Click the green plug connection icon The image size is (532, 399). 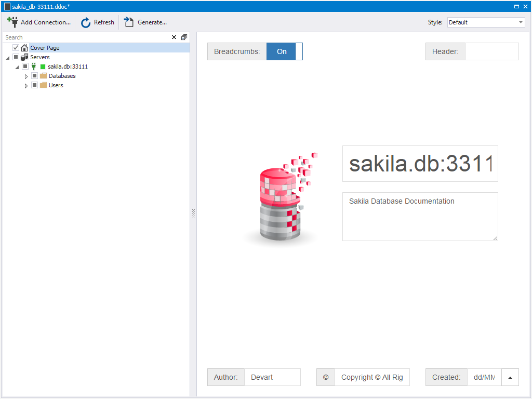click(34, 66)
